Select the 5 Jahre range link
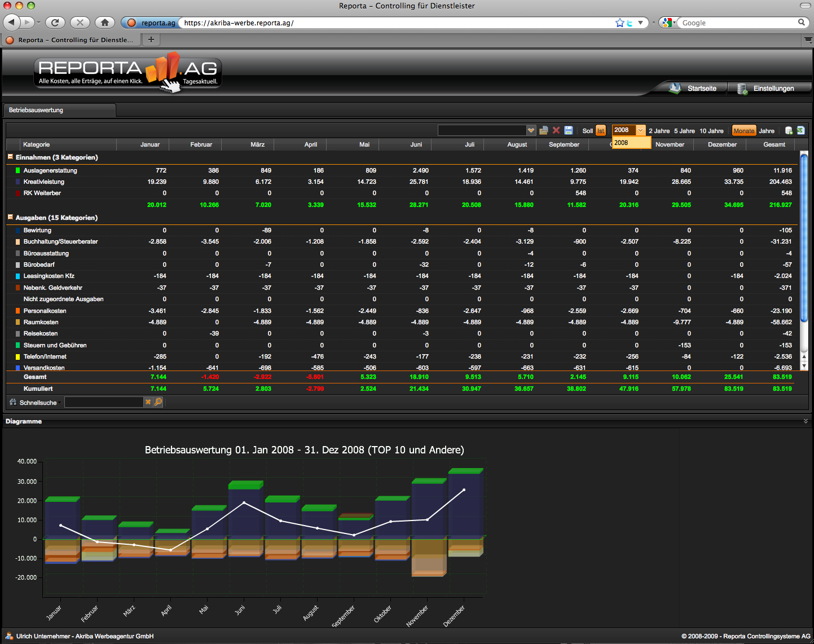The image size is (814, 644). click(684, 131)
